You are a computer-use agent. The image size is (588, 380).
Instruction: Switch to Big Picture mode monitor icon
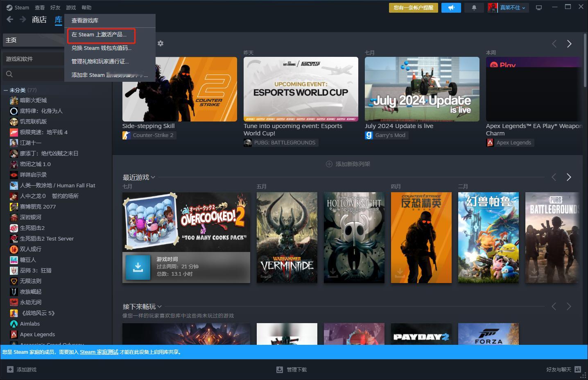point(539,8)
